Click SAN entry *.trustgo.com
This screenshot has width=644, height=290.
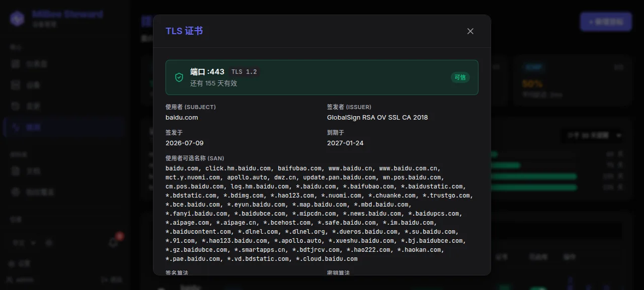click(446, 196)
